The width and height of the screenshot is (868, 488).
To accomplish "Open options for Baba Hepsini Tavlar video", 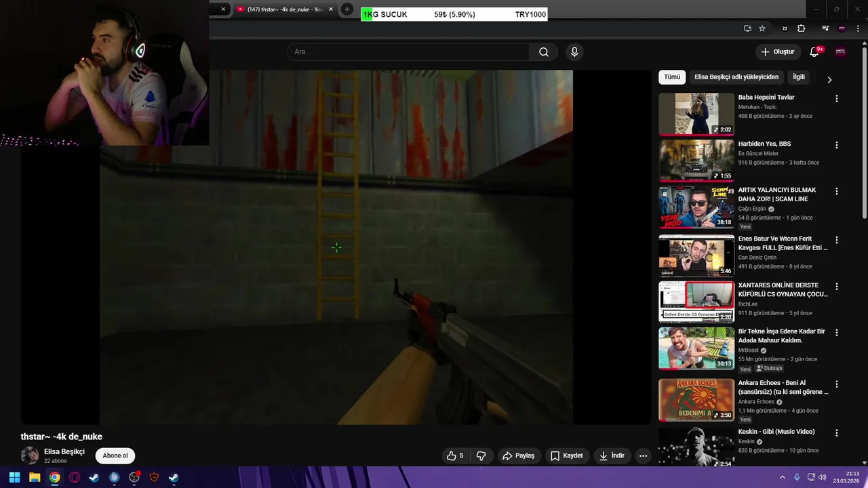I will pyautogui.click(x=836, y=98).
